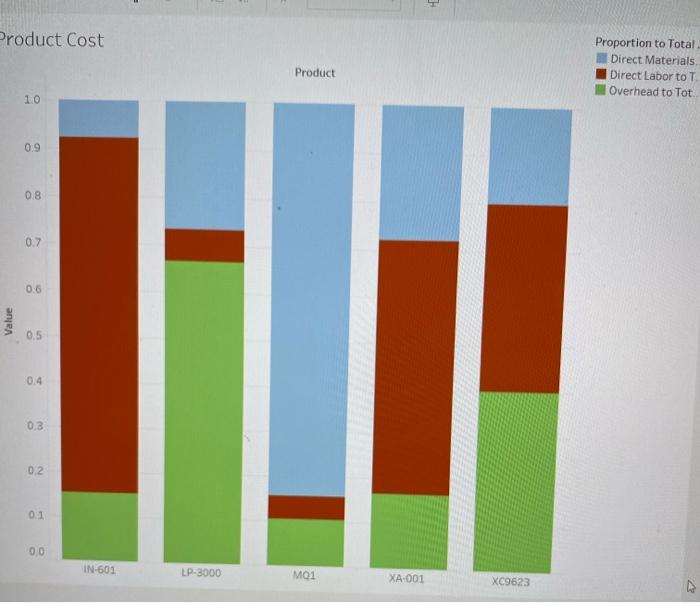Screen dimensions: 700x603
Task: Select the blue segment of the LP-3000 bar
Action: (205, 166)
